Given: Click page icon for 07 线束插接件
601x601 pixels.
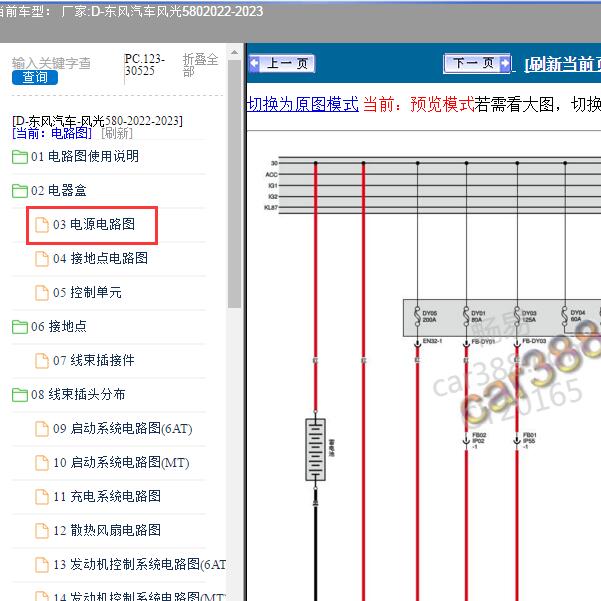Looking at the screenshot, I should (42, 361).
